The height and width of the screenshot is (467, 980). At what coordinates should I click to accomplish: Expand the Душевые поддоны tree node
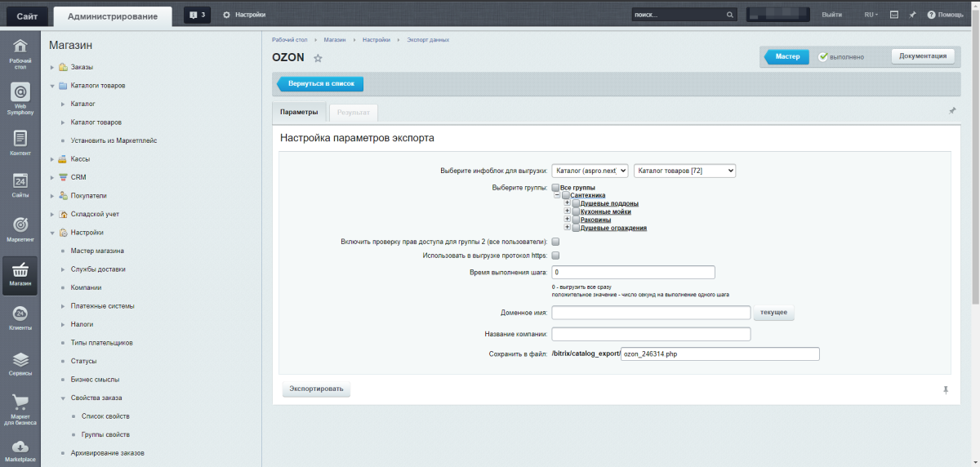(x=567, y=203)
